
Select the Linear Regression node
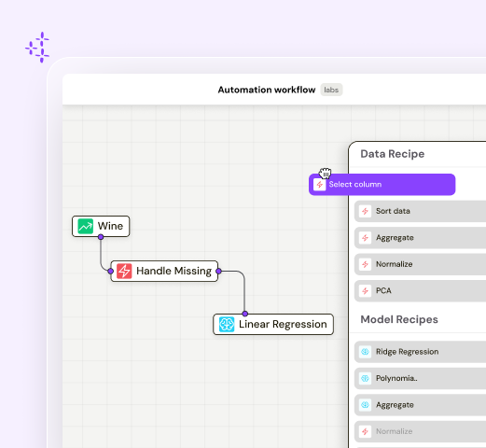(273, 325)
